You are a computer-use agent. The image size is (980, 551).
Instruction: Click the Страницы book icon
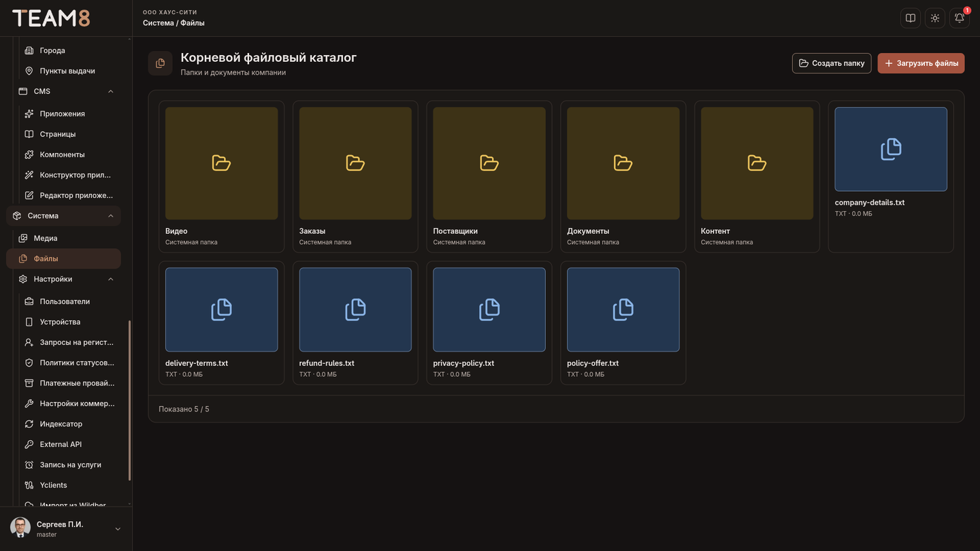pos(29,134)
